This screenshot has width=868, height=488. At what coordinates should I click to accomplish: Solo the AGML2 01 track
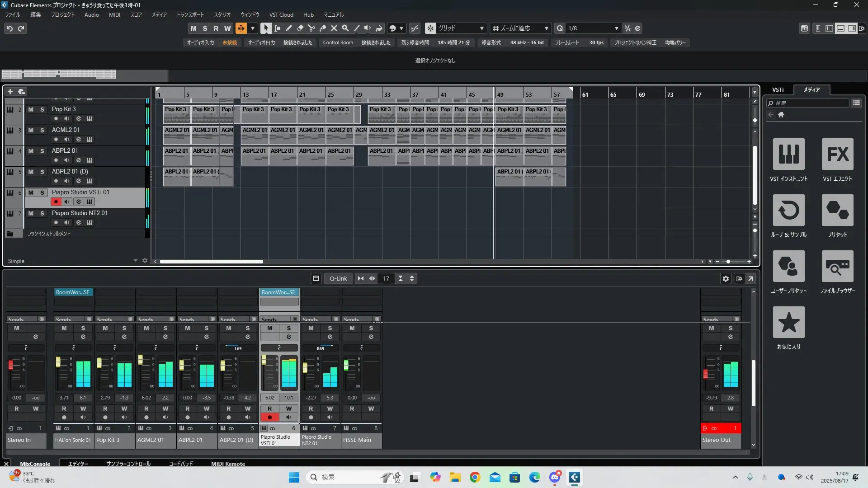point(42,130)
